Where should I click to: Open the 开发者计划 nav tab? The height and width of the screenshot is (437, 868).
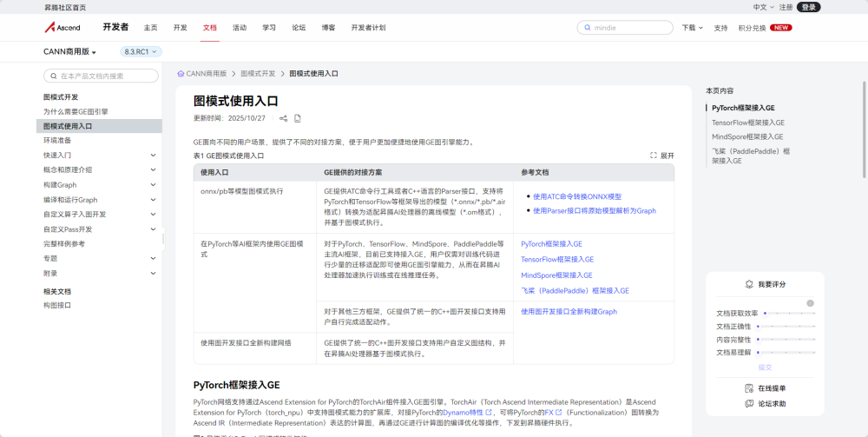368,28
